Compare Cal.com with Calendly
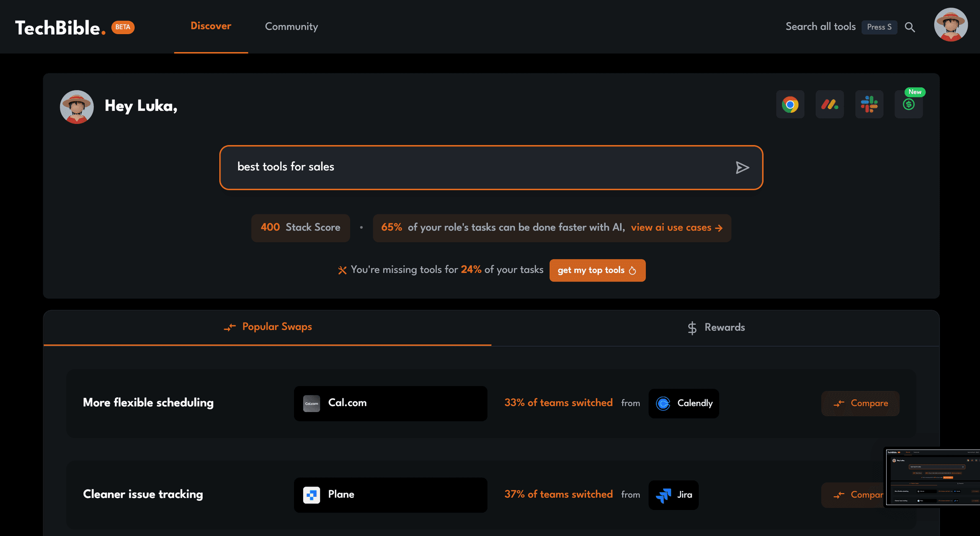Viewport: 980px width, 536px height. click(860, 403)
